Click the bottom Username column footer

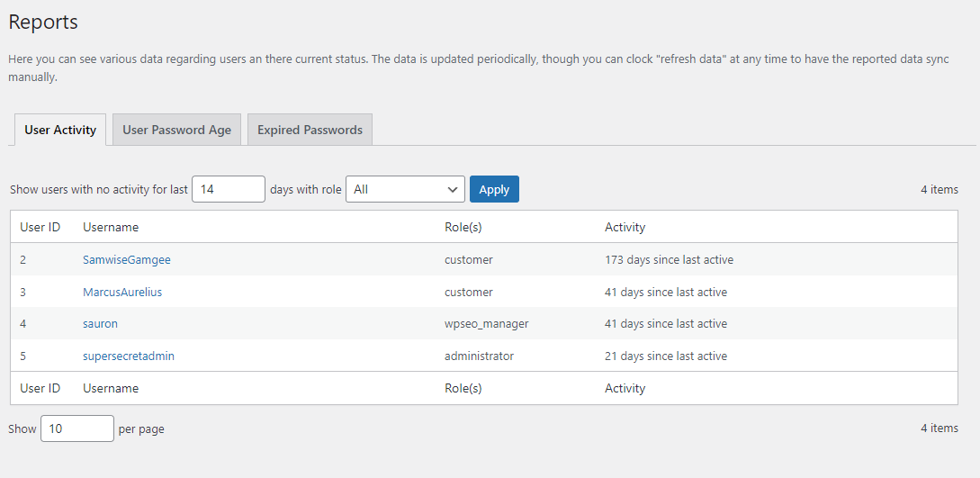coord(111,388)
